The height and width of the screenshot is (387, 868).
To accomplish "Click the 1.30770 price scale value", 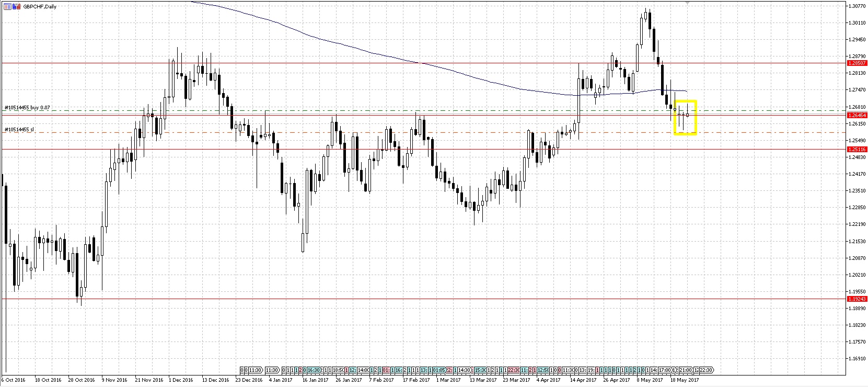I will [857, 6].
